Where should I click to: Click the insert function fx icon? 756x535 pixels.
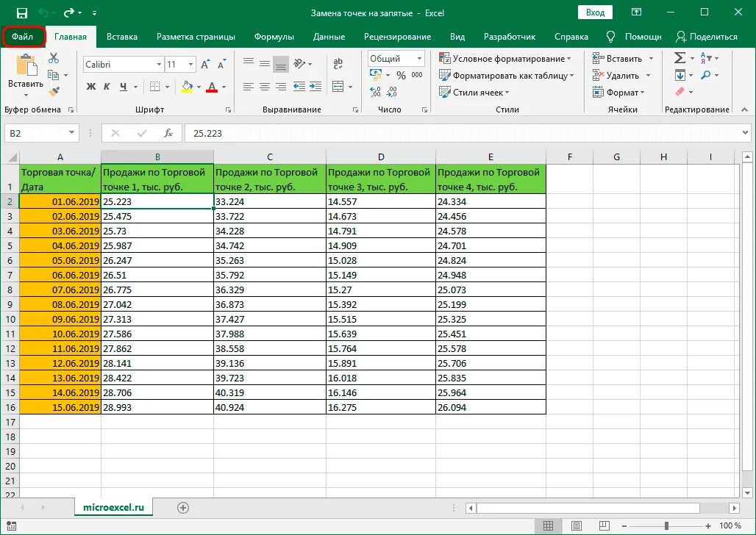point(168,133)
